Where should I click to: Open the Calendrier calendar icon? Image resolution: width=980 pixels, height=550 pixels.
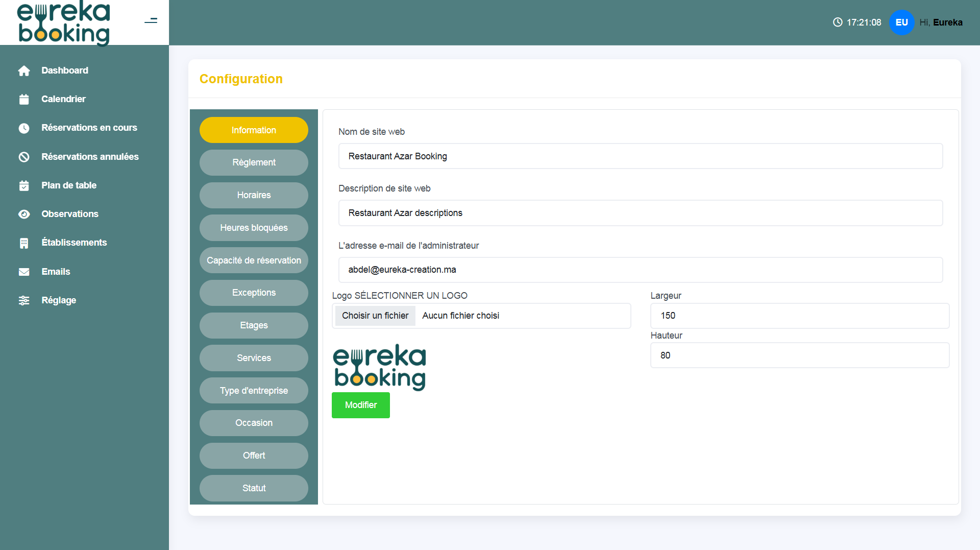click(x=24, y=100)
